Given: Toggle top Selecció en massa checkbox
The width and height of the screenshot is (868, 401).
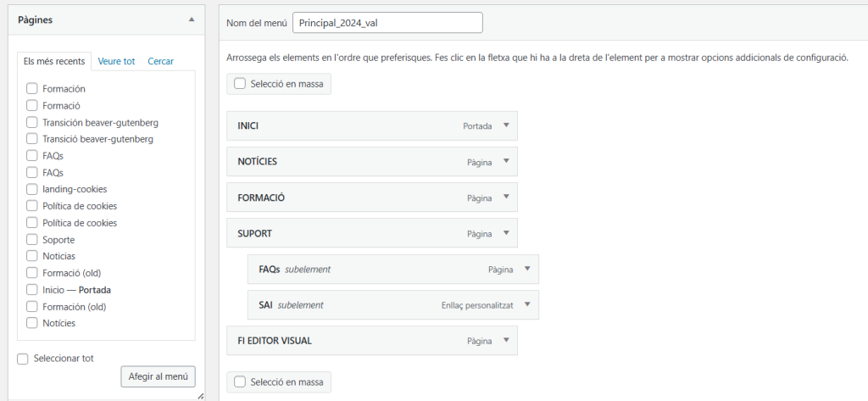Looking at the screenshot, I should pos(240,84).
